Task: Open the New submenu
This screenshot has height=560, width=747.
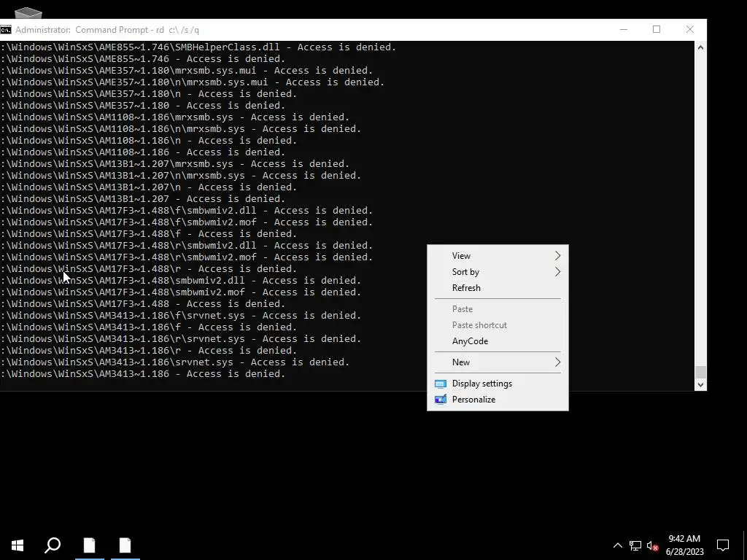Action: [x=498, y=362]
